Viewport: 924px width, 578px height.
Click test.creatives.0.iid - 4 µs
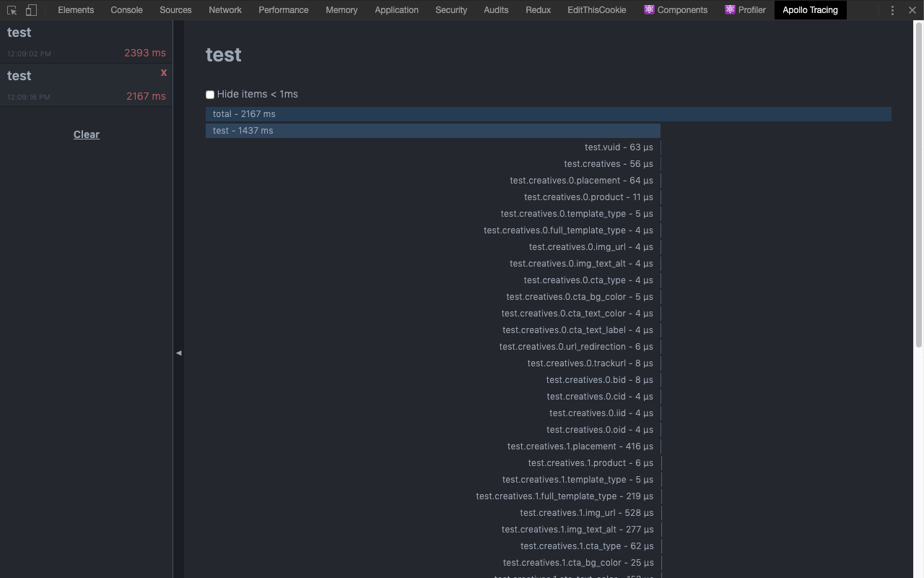coord(601,413)
